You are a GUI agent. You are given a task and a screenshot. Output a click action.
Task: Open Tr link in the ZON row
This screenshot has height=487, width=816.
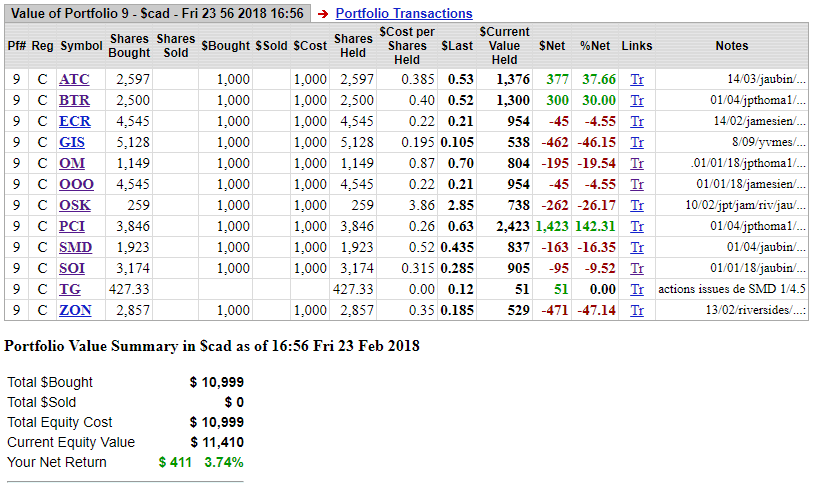pyautogui.click(x=637, y=310)
